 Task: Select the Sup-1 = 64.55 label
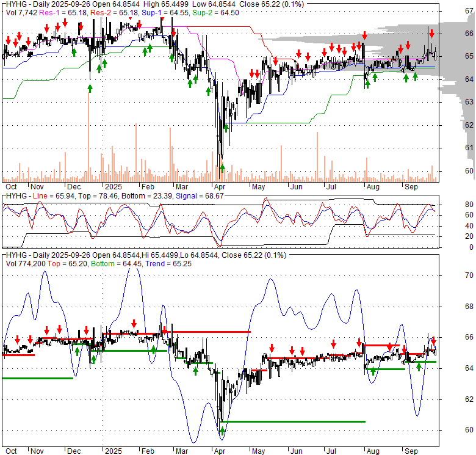165,13
